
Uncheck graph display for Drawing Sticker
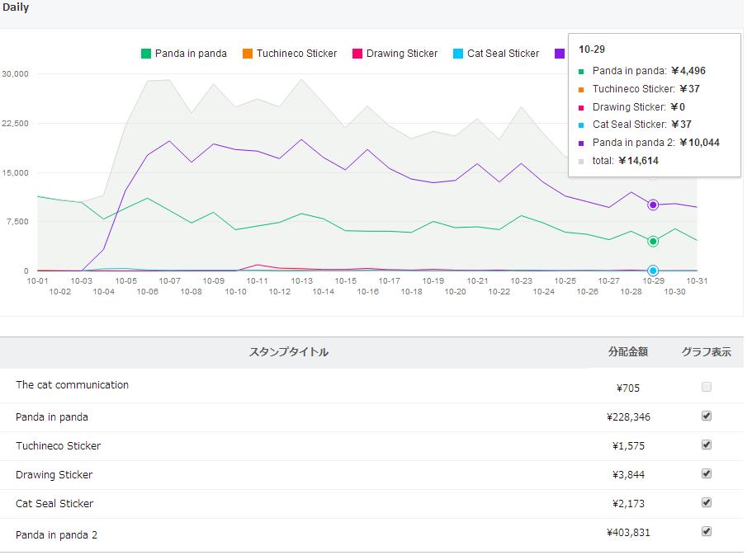tap(706, 473)
